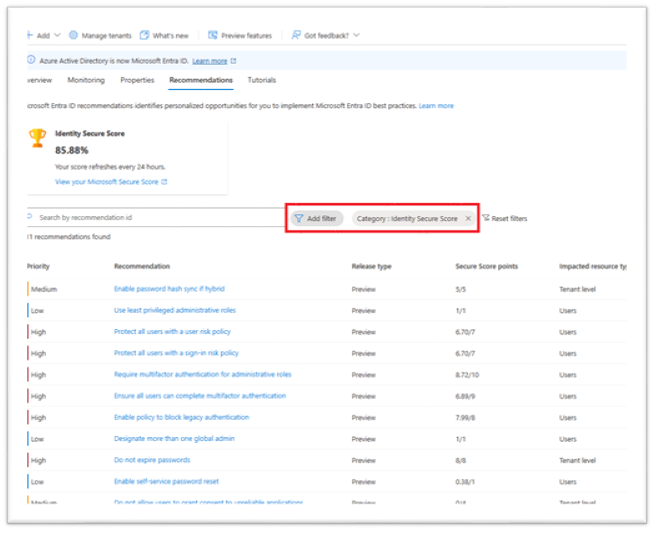This screenshot has width=654, height=534.
Task: Select the Recommendations tab
Action: [x=201, y=80]
